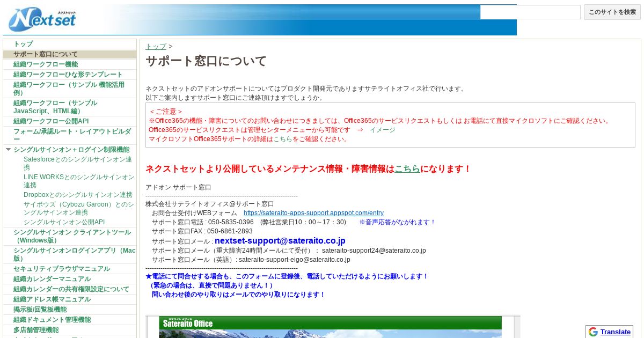Click the Google Translate icon

pos(593,332)
